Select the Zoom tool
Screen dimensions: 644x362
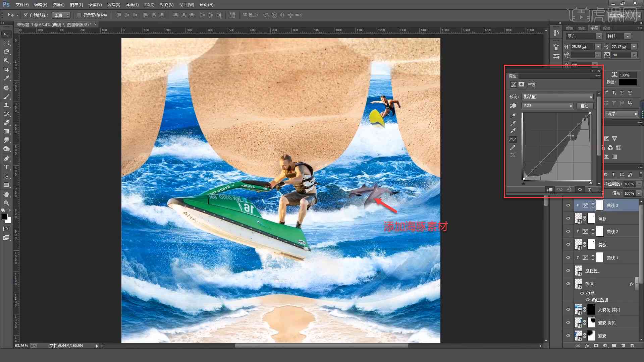(6, 203)
